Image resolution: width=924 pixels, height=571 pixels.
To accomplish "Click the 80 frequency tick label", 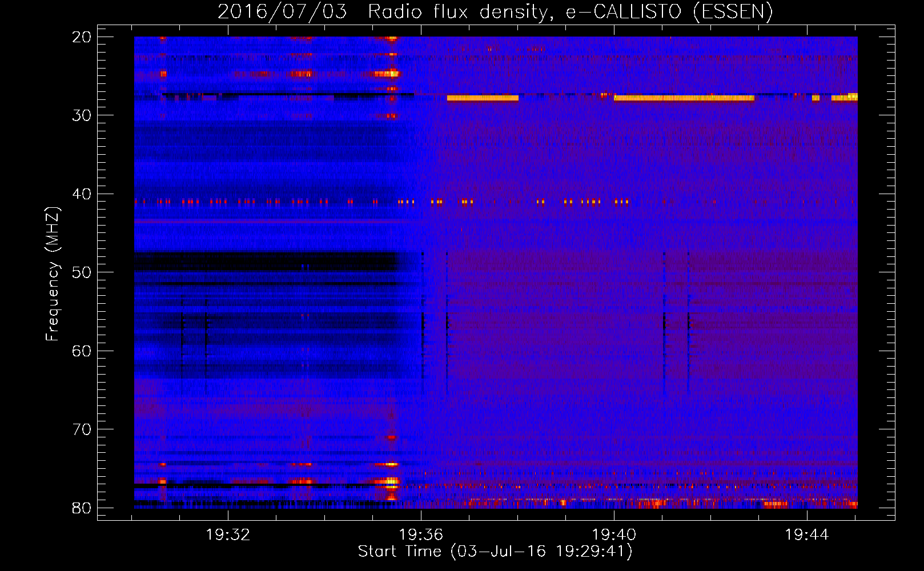I will coord(82,508).
